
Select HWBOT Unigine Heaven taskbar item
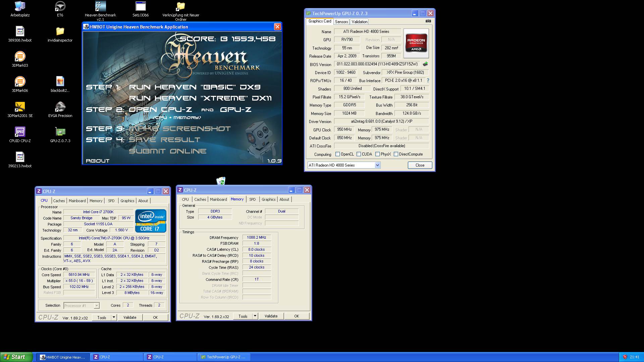click(x=63, y=357)
